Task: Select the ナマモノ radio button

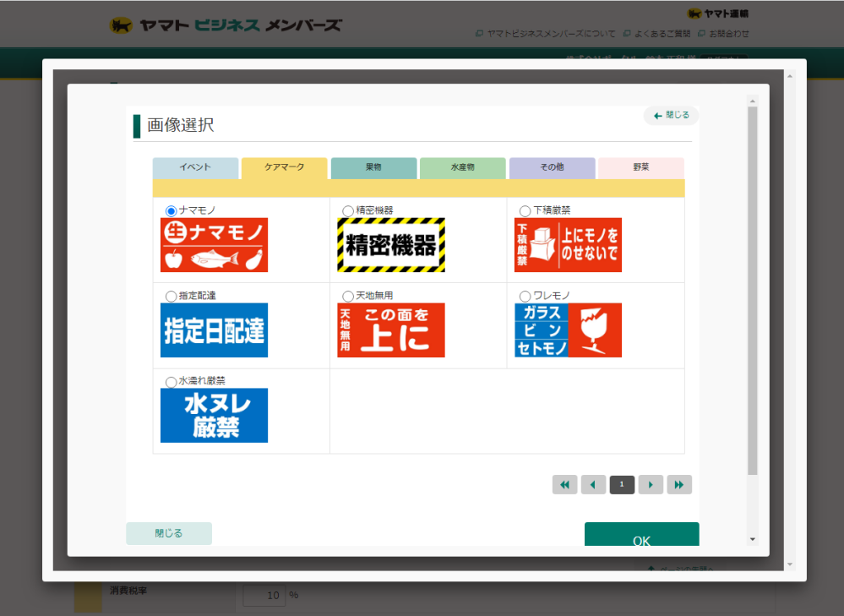Action: pos(172,210)
